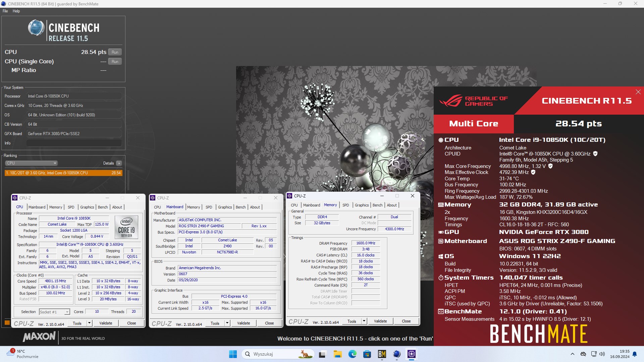644x362 pixels.
Task: Run the multi-core CPU benchmark
Action: 115,52
